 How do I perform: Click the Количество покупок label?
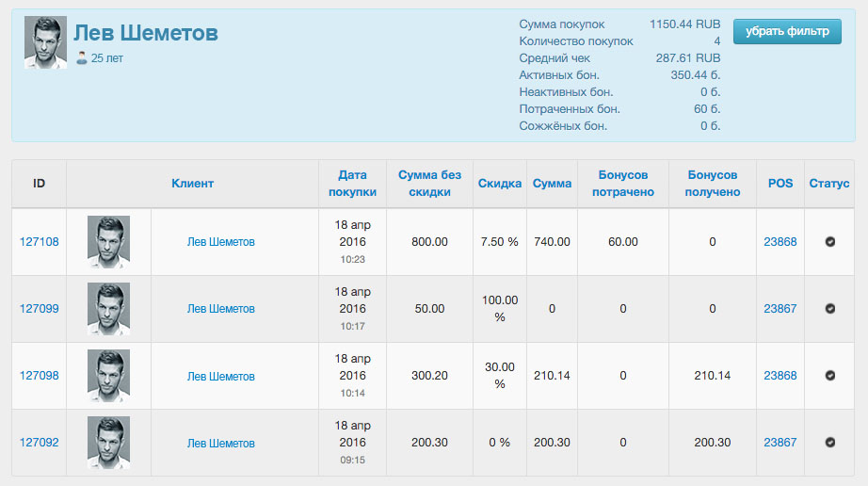576,41
